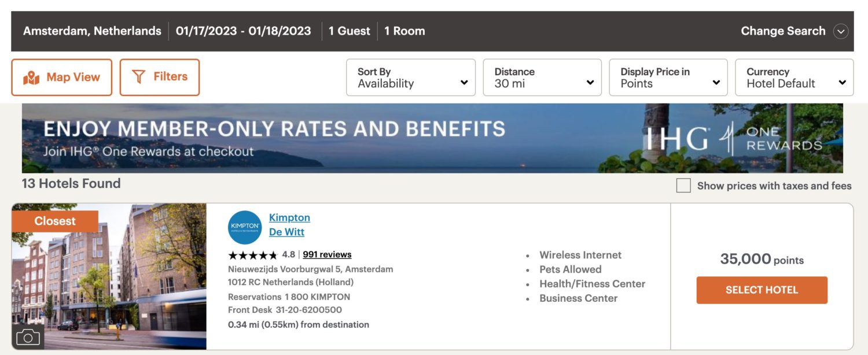Enable Show prices with taxes and fees
The height and width of the screenshot is (355, 868).
click(683, 186)
